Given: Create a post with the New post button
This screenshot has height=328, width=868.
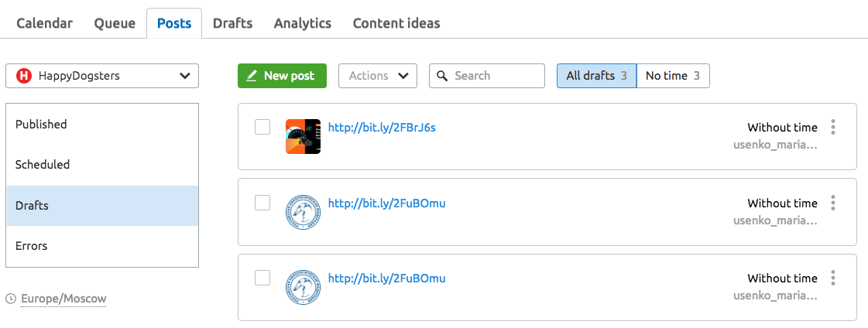Looking at the screenshot, I should (283, 76).
